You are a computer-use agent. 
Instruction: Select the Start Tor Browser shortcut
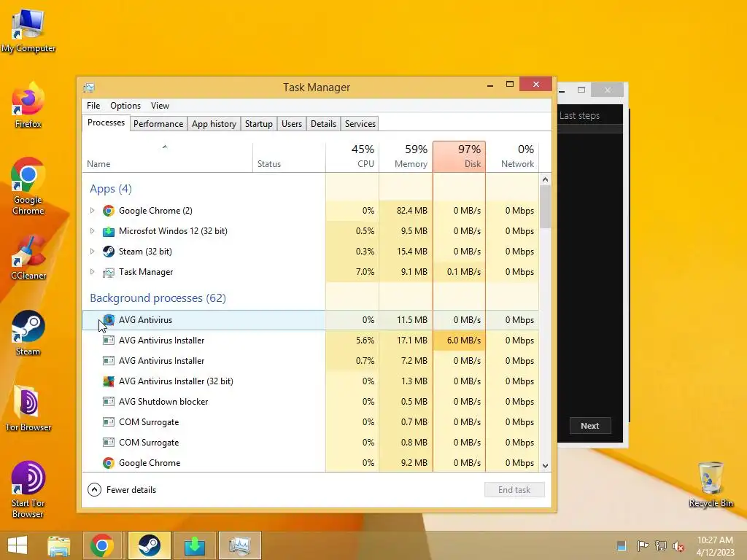pyautogui.click(x=28, y=489)
